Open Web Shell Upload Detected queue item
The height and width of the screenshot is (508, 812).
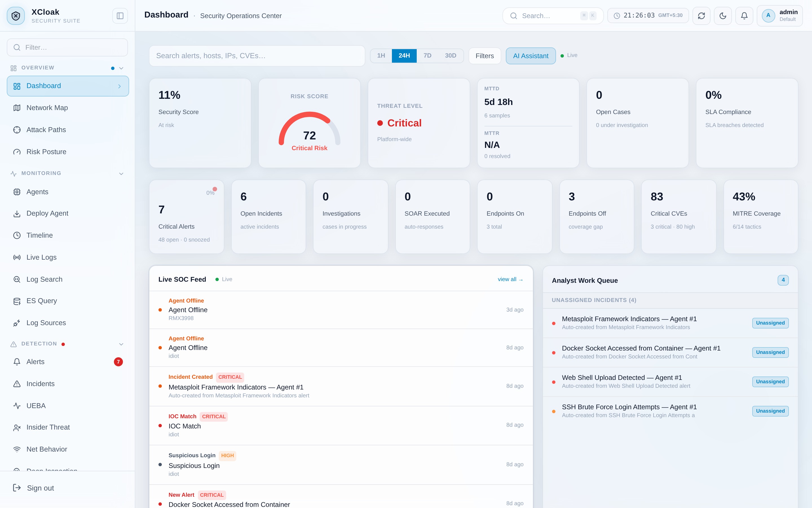[670, 382]
